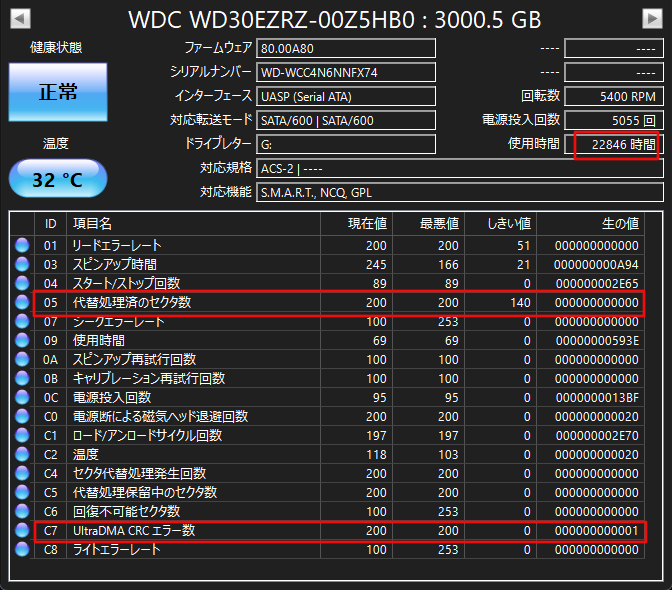Select the スピンアップ時間 attribute name
Viewport: 672px width, 590px height.
click(115, 264)
